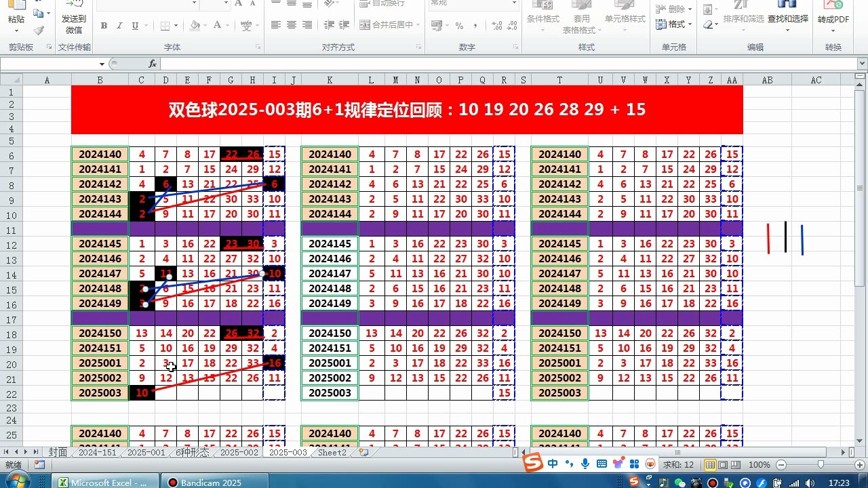Screen dimensions: 868x488
Task: Switch to the 2025-002 sheet tab
Action: [239, 452]
